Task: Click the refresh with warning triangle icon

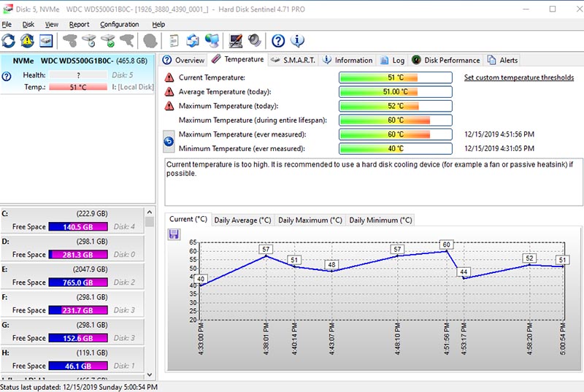Action: tap(27, 41)
